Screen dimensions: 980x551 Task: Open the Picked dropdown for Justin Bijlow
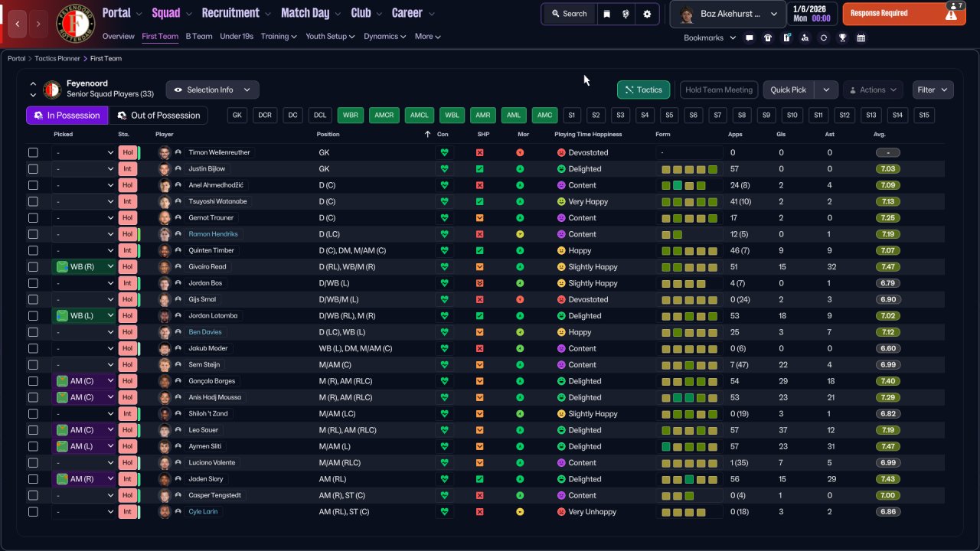click(83, 168)
